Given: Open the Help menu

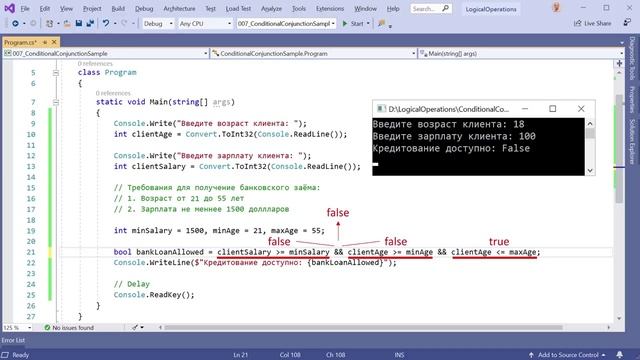Looking at the screenshot, I should click(x=393, y=9).
